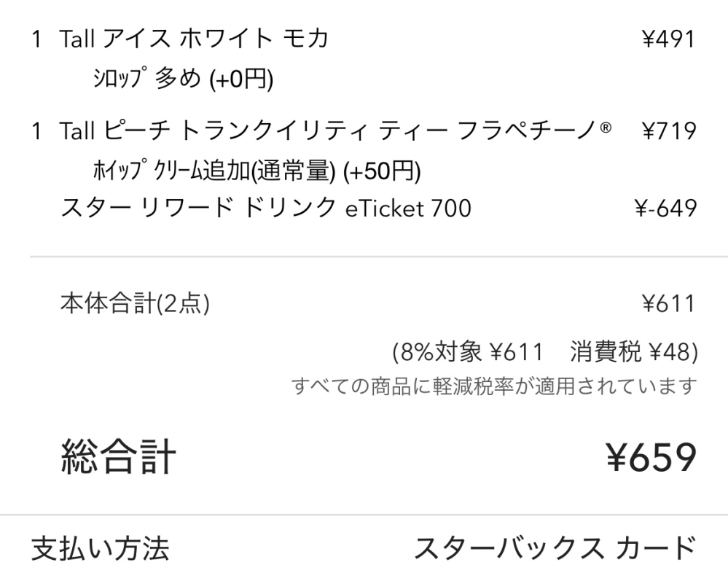This screenshot has height=573, width=728.
Task: Click the 支払い方法 label
Action: click(101, 548)
